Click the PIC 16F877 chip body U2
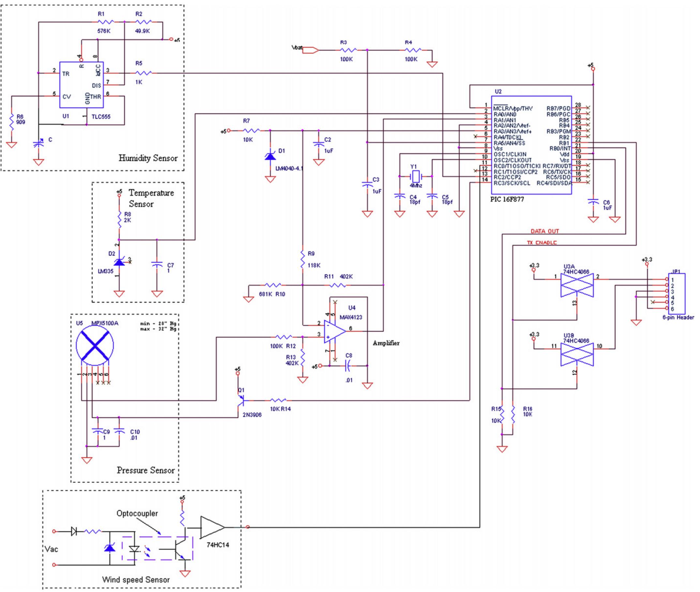Screen dimensions: 700x592 point(531,145)
